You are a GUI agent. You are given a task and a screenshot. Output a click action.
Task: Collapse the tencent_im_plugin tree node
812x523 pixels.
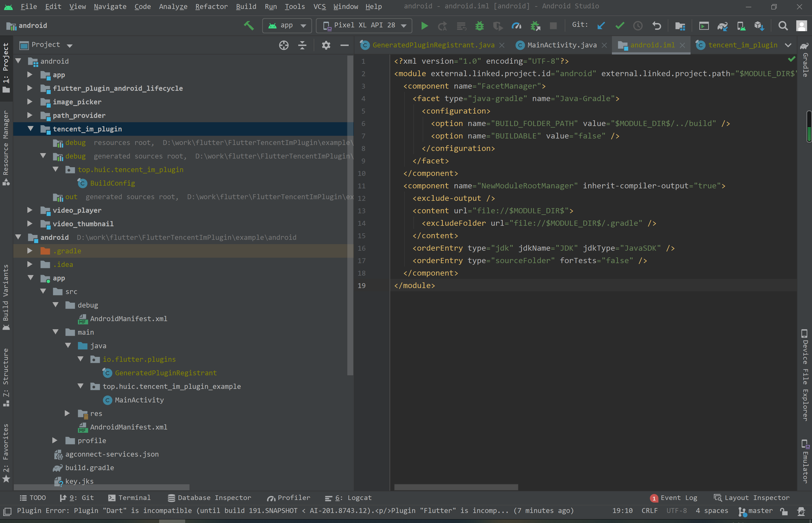(x=31, y=129)
